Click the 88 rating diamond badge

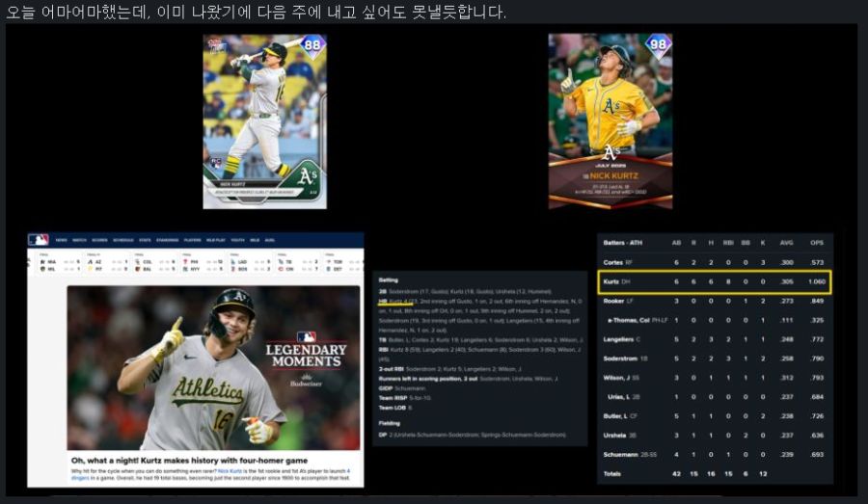[312, 45]
